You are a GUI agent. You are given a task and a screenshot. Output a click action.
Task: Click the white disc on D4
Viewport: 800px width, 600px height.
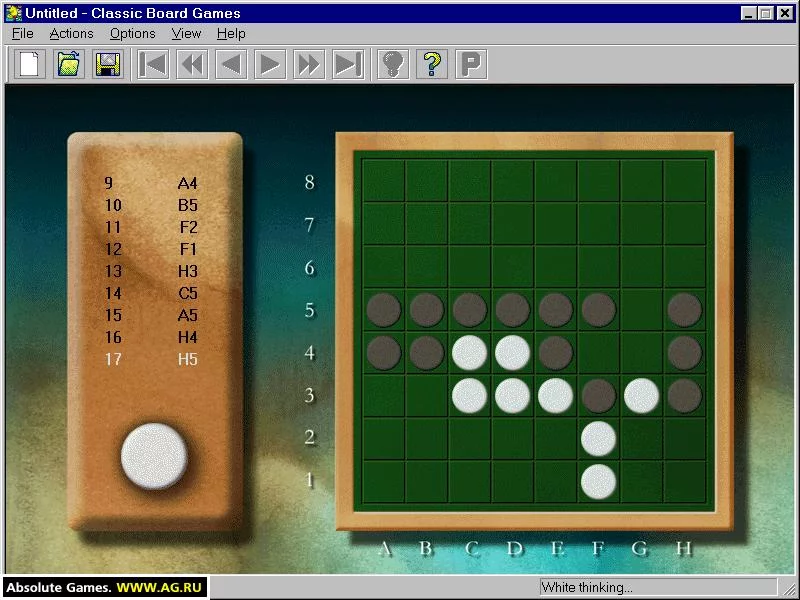512,353
